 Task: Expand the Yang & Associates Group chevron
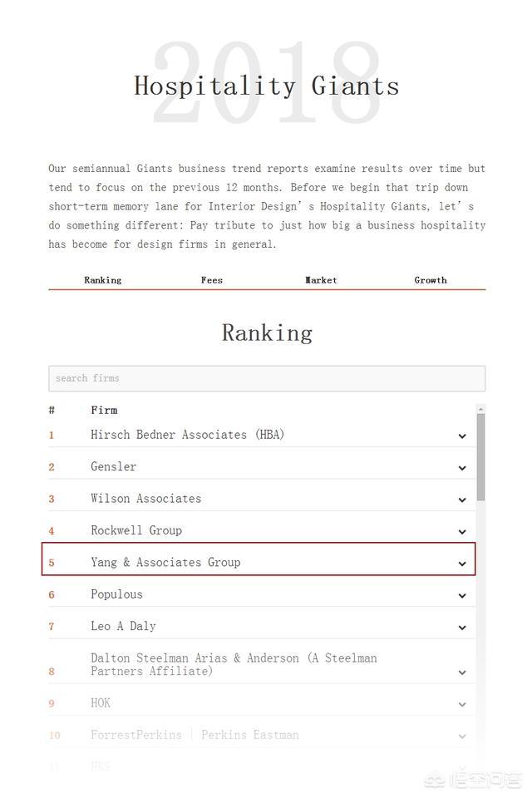[462, 564]
